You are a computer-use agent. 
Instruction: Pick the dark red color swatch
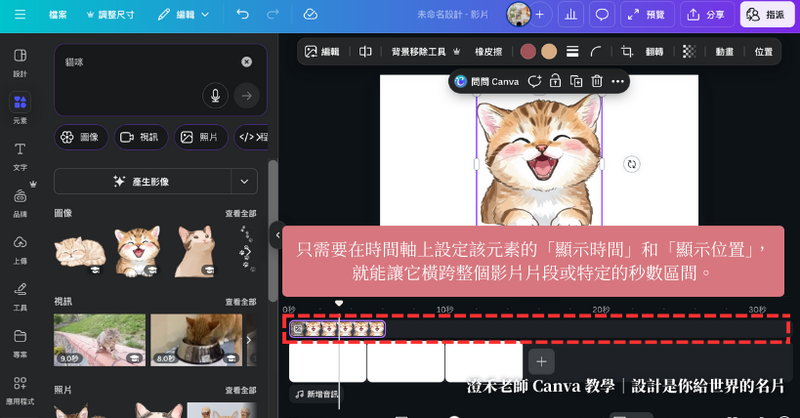528,52
